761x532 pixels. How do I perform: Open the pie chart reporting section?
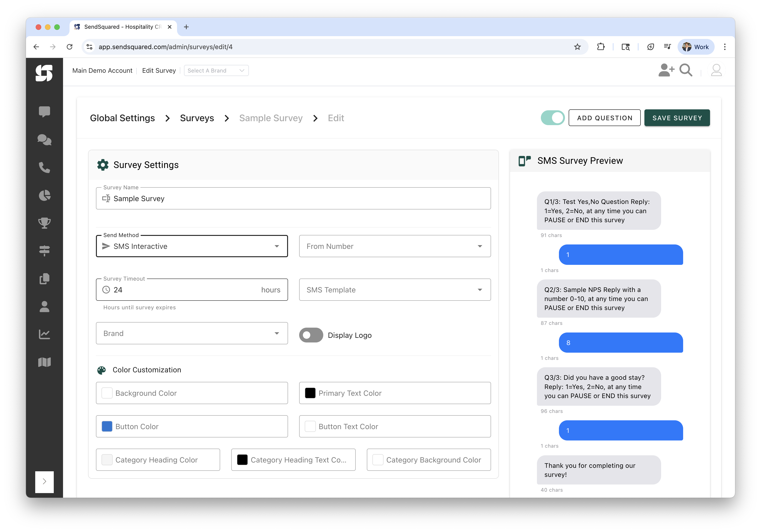tap(45, 195)
